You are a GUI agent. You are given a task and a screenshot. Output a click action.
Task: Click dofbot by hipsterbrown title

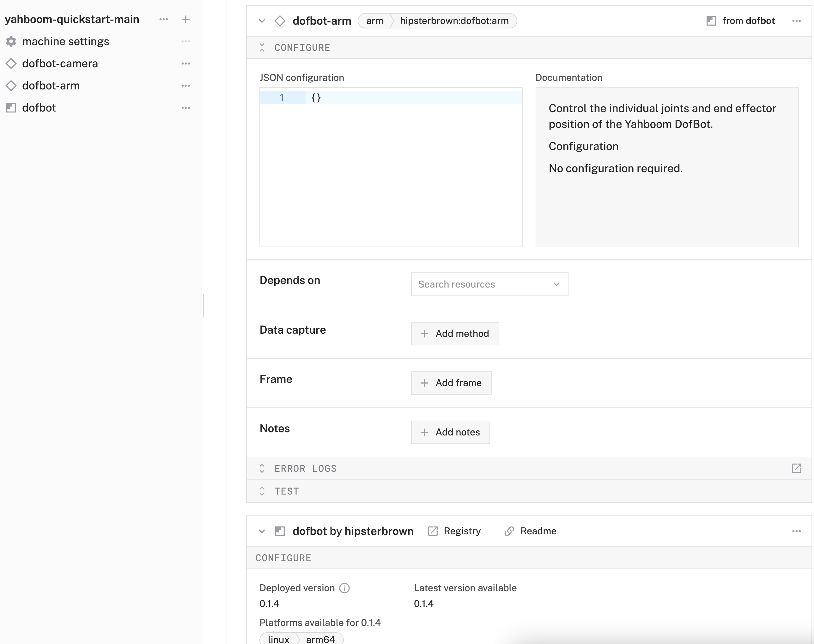(353, 531)
